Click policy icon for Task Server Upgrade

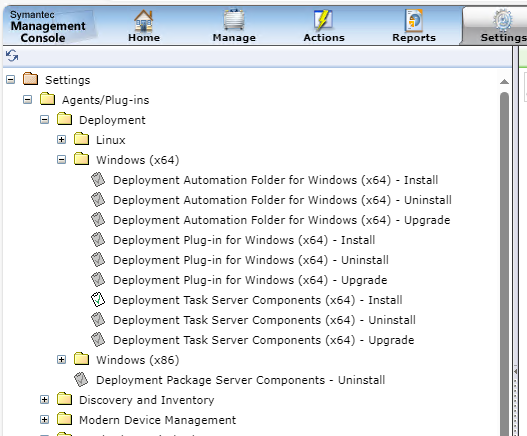pyautogui.click(x=98, y=340)
